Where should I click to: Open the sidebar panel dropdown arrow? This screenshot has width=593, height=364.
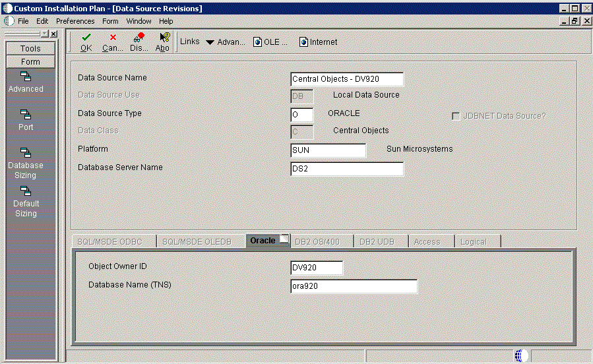click(x=45, y=34)
